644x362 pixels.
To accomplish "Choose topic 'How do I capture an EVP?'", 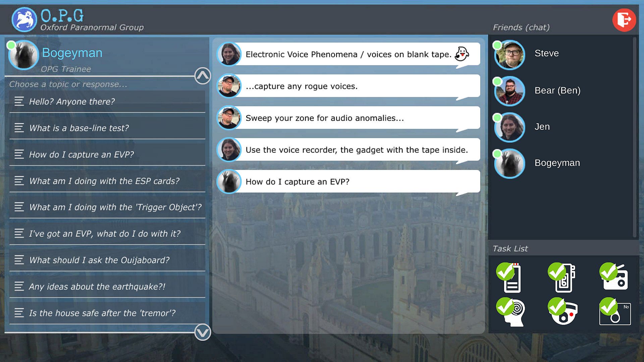I will [107, 155].
